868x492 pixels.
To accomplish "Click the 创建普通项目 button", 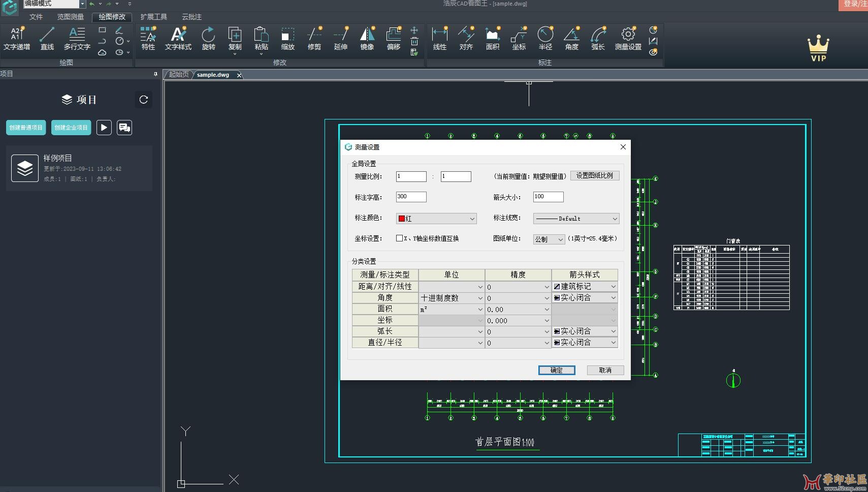I will click(x=25, y=128).
